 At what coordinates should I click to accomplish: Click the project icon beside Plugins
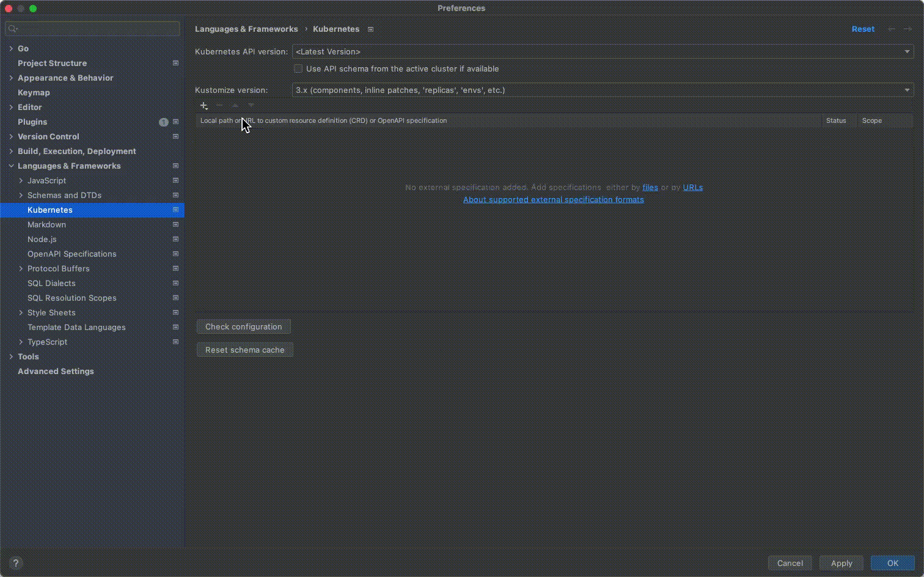click(175, 122)
